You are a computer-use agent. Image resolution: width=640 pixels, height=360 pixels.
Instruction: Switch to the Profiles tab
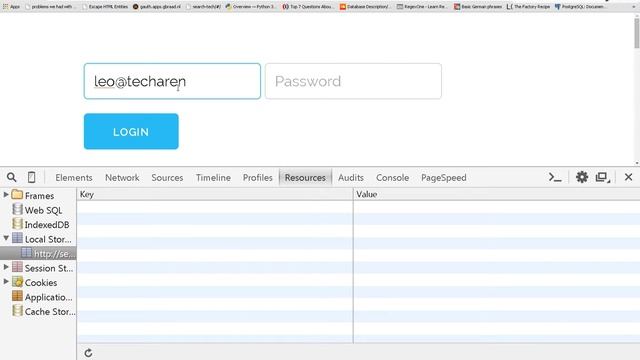pos(258,178)
